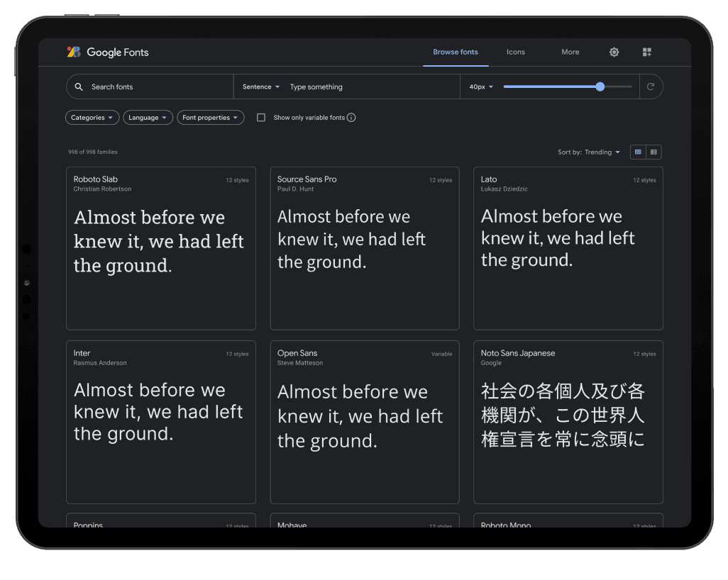Open selected families grid-plus icon
Image resolution: width=728 pixels, height=580 pixels.
point(646,52)
